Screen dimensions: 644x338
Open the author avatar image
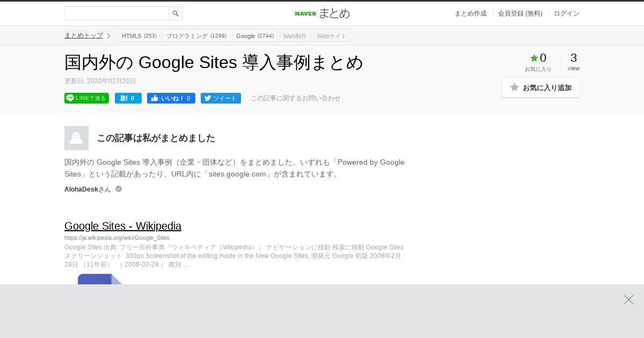[76, 138]
